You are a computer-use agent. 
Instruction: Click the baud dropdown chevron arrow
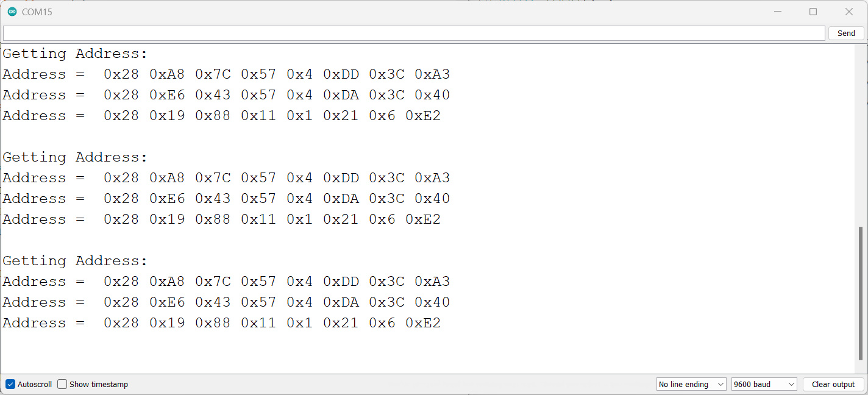(x=791, y=384)
